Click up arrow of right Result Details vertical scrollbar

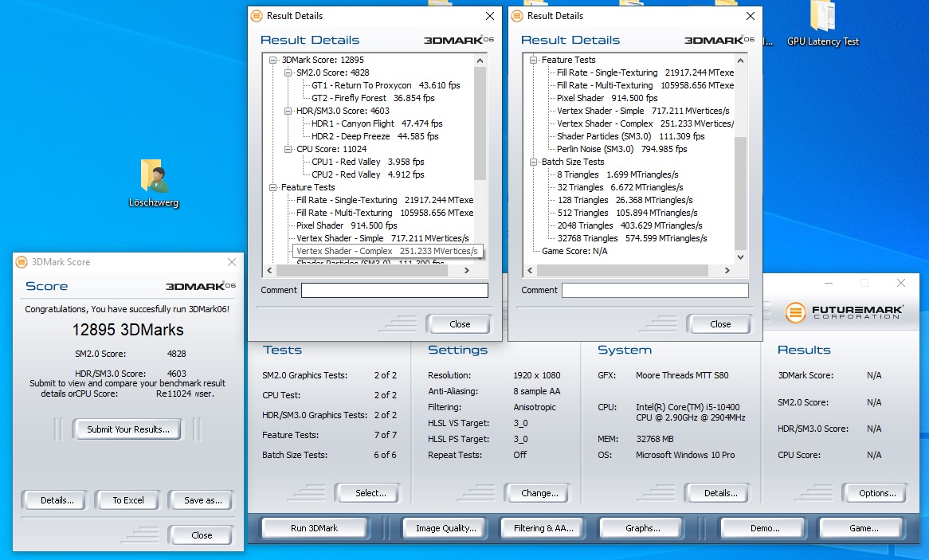coord(740,61)
